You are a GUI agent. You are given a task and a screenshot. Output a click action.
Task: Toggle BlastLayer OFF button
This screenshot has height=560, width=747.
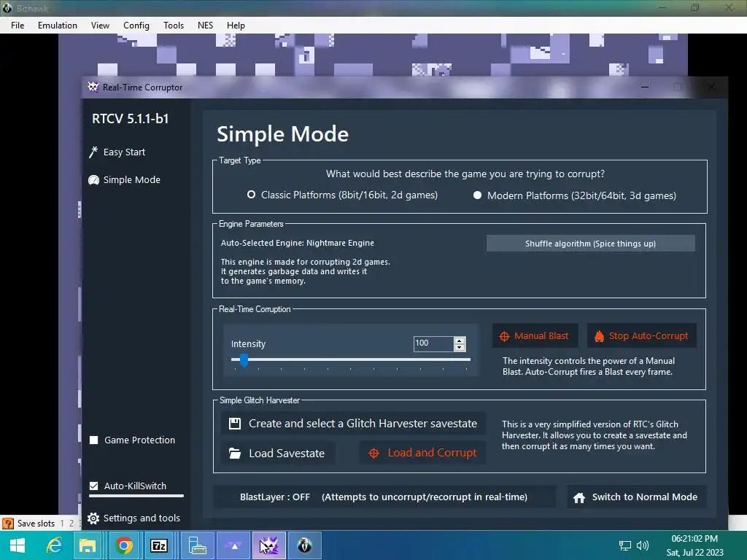[384, 497]
